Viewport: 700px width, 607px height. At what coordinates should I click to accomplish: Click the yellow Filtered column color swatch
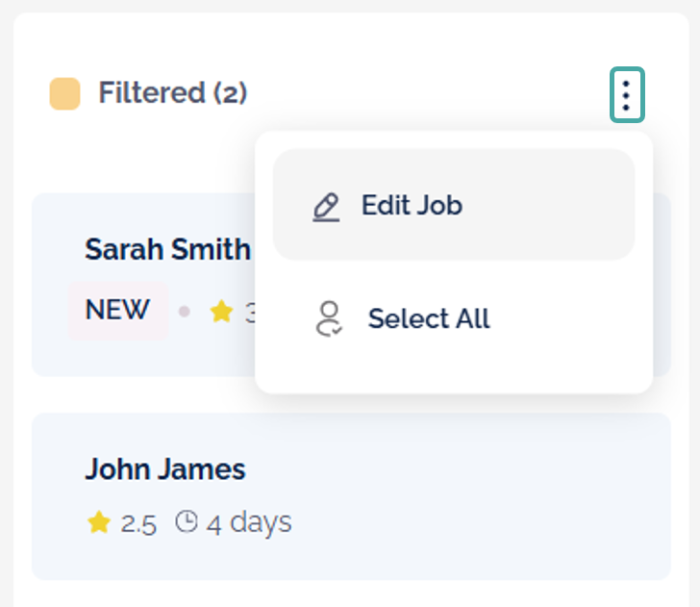[x=64, y=94]
